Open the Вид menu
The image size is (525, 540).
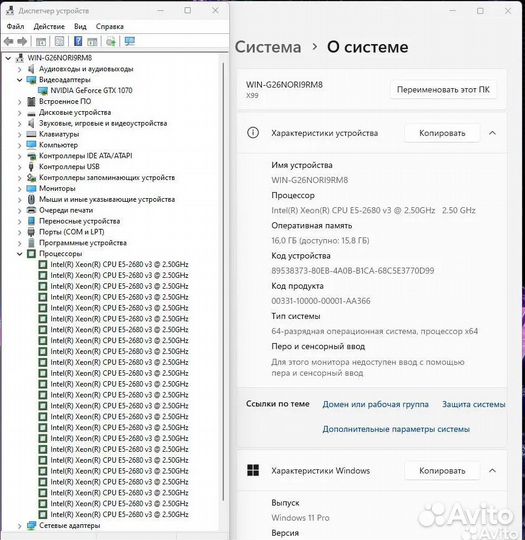(80, 27)
